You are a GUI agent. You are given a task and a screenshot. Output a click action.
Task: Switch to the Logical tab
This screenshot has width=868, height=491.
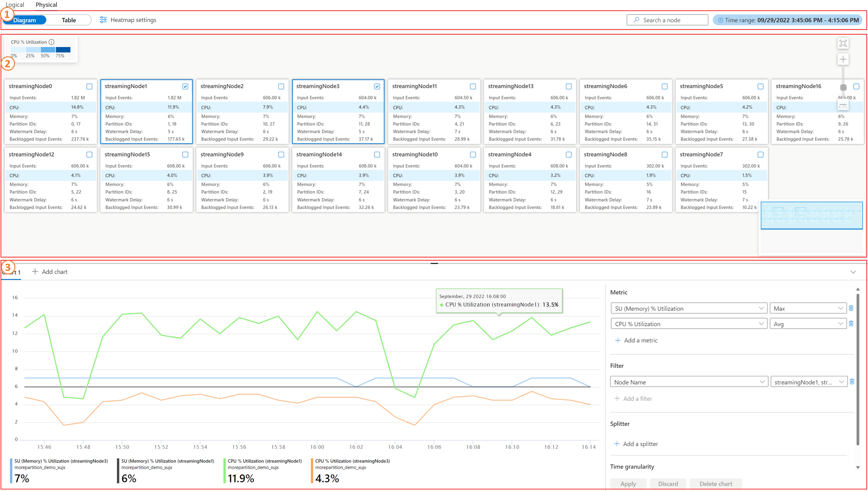15,5
